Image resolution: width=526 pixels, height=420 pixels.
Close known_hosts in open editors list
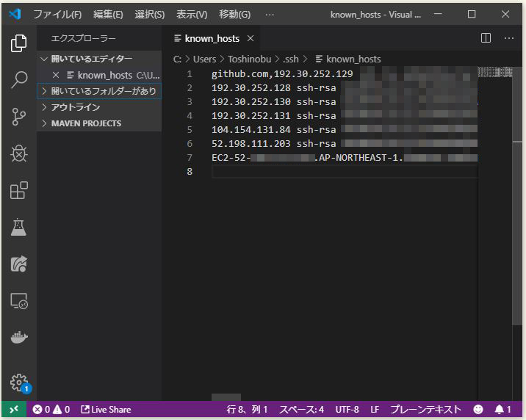(x=56, y=75)
